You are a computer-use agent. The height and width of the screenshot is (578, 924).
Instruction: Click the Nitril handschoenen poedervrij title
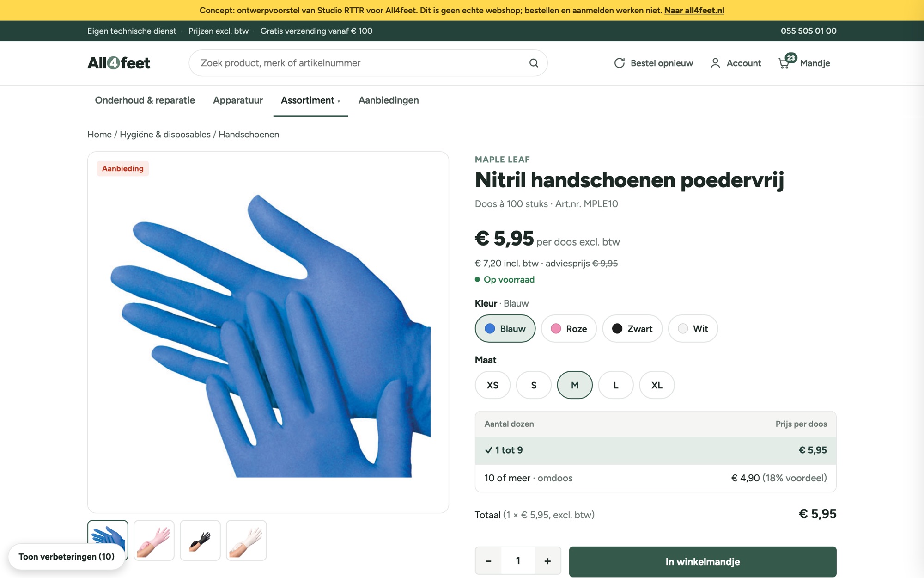629,180
